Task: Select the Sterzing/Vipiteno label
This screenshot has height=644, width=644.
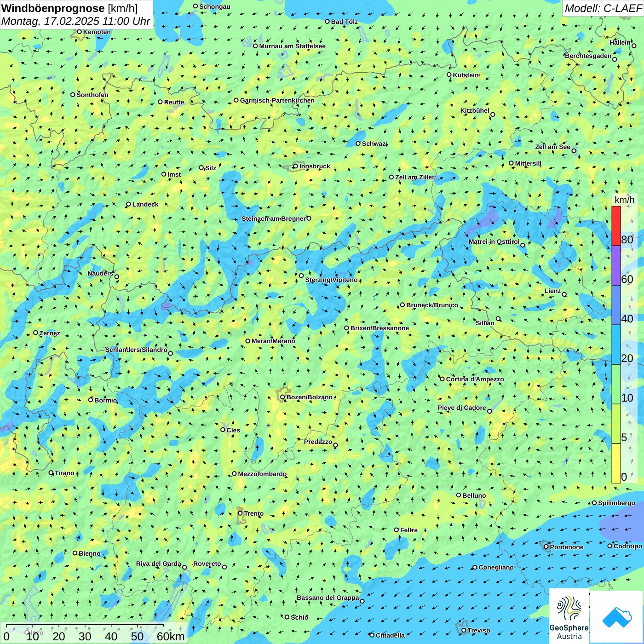Action: pyautogui.click(x=331, y=280)
